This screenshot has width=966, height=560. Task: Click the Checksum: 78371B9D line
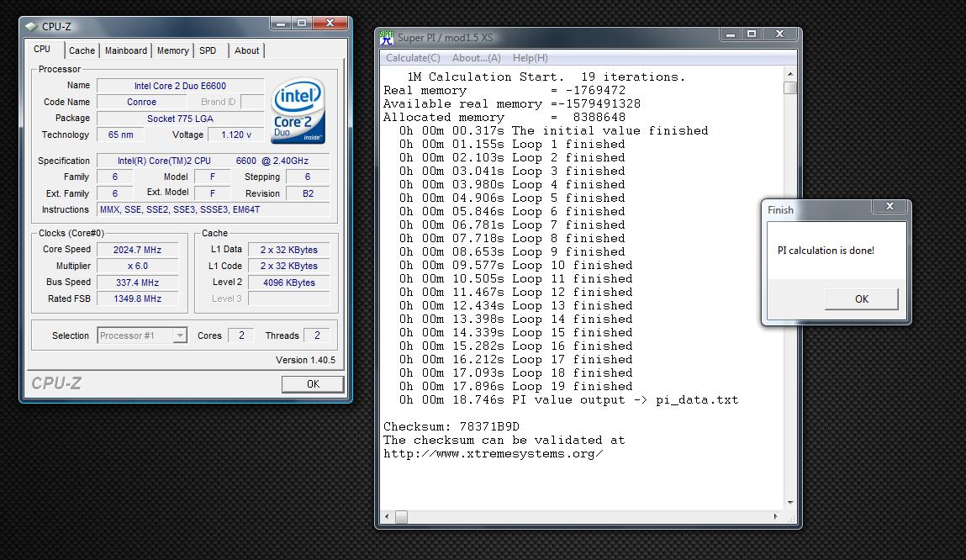[451, 426]
